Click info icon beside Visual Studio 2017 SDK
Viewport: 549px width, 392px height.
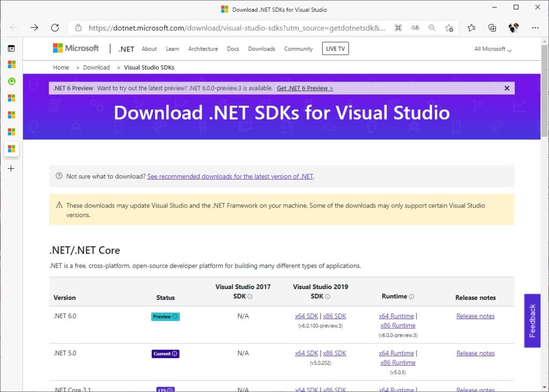coord(250,297)
